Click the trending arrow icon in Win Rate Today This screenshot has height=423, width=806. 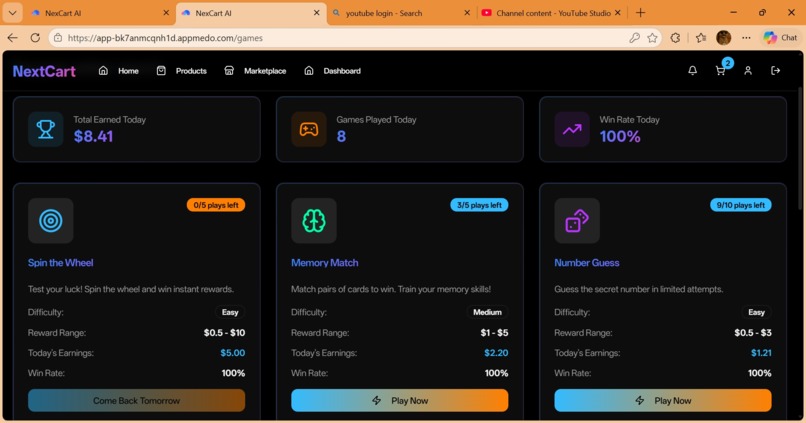[572, 130]
